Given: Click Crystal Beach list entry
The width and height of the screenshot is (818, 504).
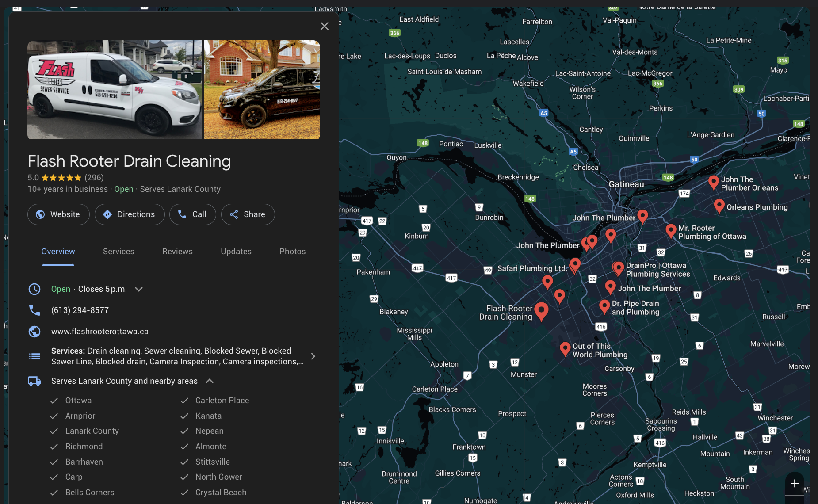Looking at the screenshot, I should (221, 493).
